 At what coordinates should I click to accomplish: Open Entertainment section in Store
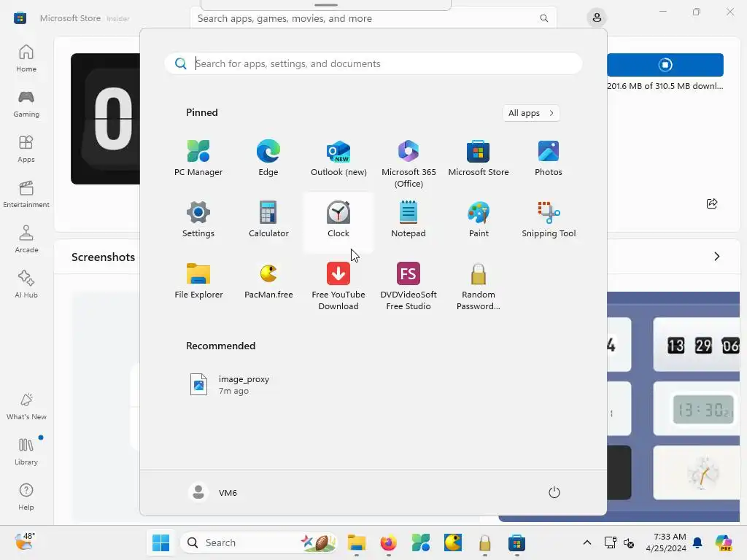pyautogui.click(x=26, y=194)
